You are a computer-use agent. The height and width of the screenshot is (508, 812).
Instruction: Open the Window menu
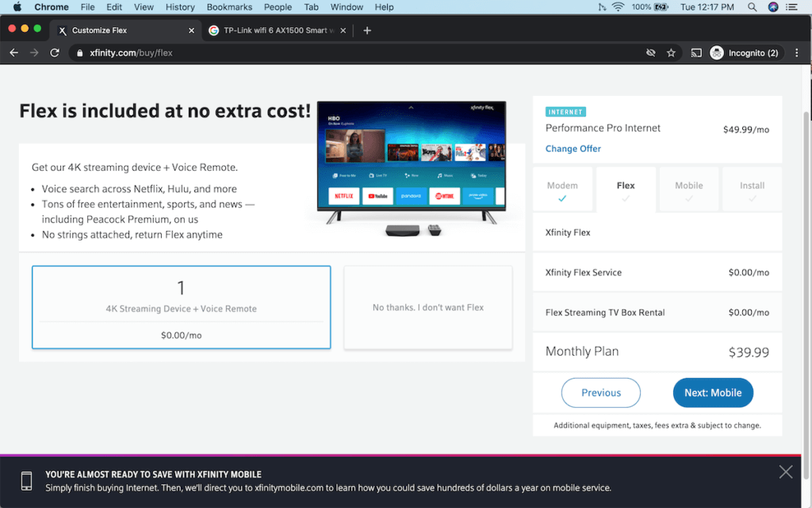(x=347, y=6)
